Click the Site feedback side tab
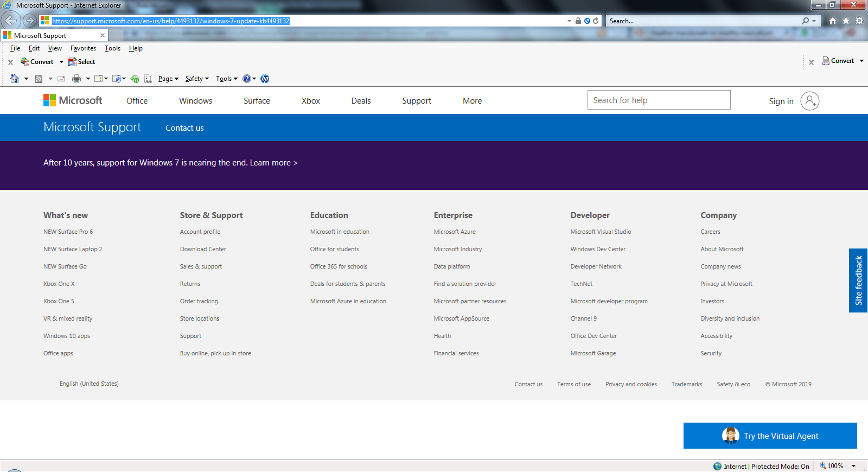 click(858, 280)
